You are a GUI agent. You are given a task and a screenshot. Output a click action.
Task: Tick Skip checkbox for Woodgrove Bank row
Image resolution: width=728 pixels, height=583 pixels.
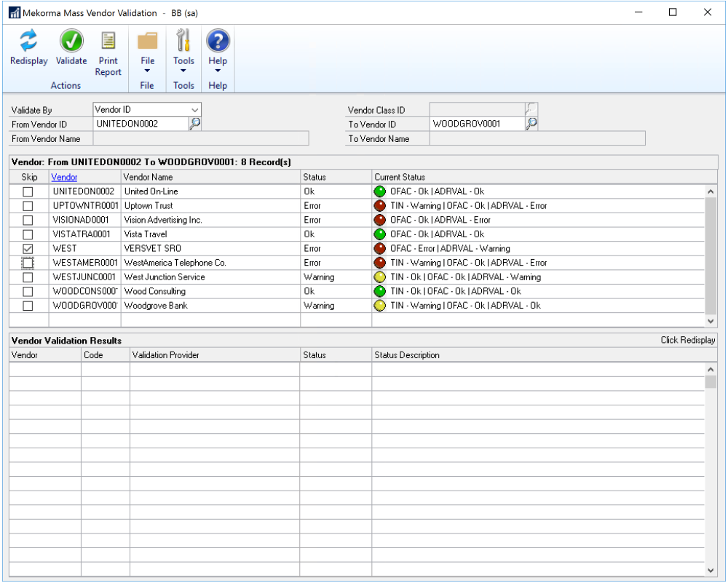pos(28,306)
